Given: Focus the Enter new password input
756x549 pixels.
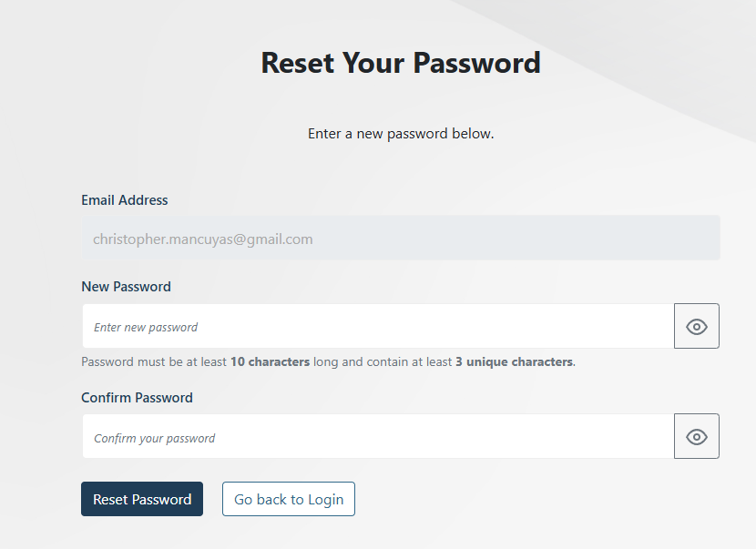Looking at the screenshot, I should click(x=378, y=327).
